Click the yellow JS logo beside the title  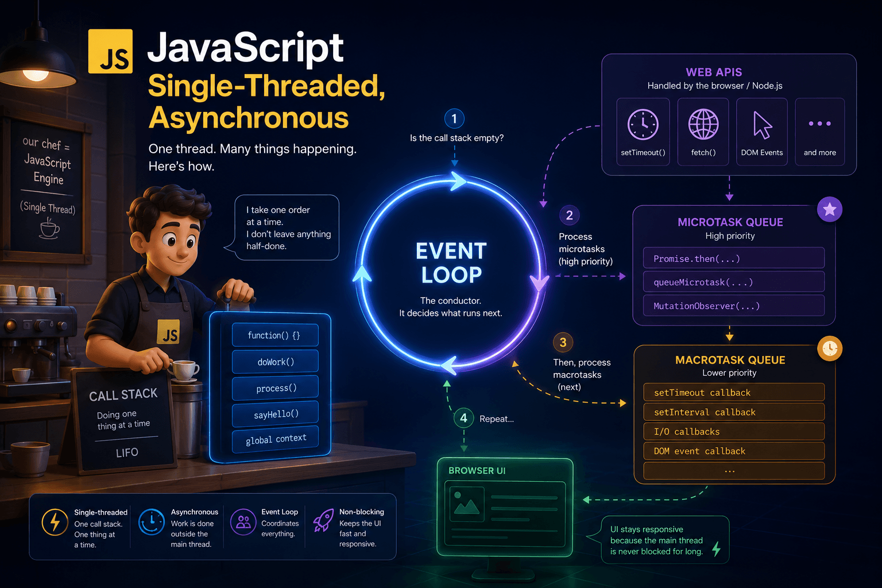coord(110,51)
